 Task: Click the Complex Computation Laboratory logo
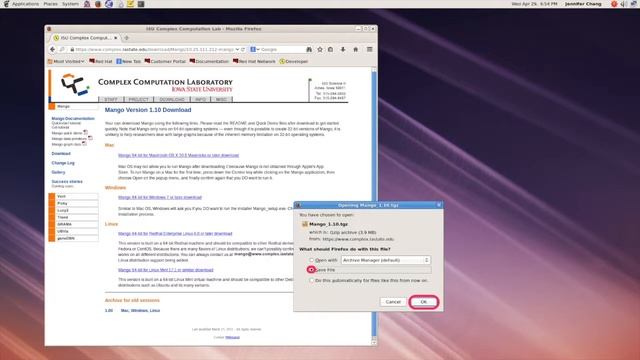(x=75, y=84)
